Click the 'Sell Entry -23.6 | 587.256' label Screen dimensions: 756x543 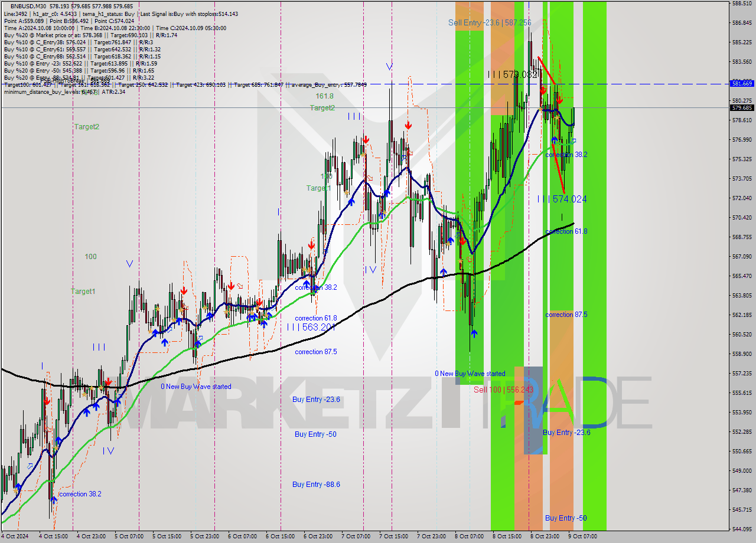click(490, 22)
